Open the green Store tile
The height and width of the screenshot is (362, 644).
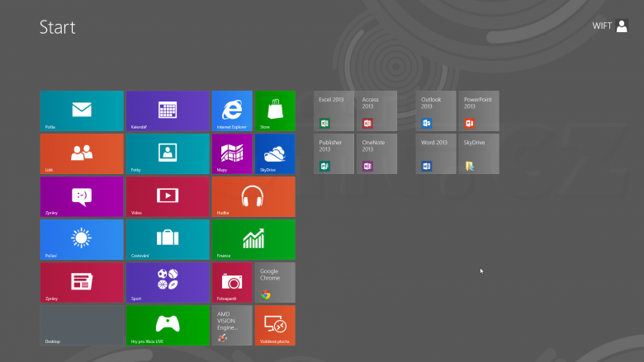click(275, 111)
